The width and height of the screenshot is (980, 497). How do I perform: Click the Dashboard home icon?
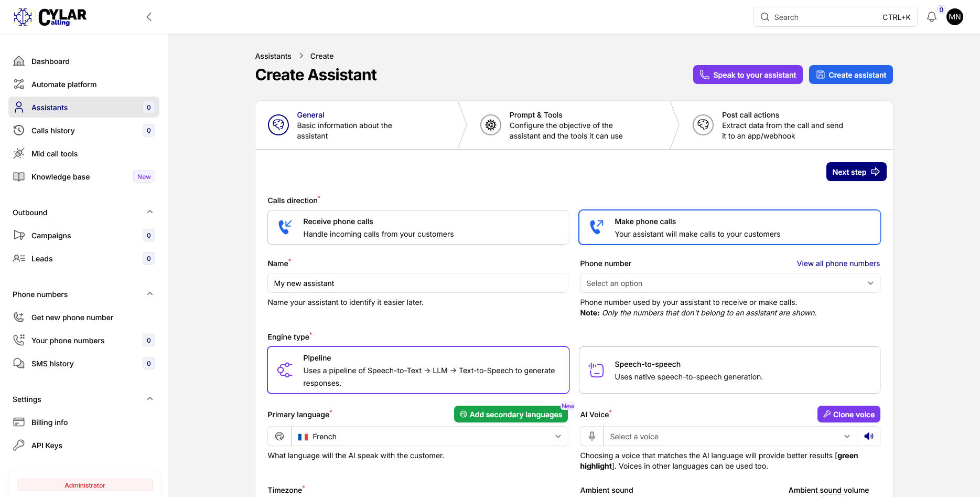coord(19,61)
